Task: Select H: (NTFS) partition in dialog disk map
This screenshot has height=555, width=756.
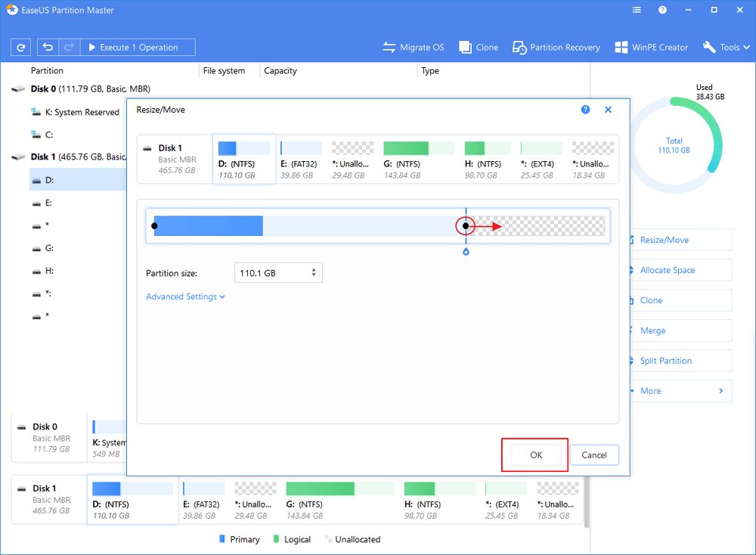Action: 487,160
